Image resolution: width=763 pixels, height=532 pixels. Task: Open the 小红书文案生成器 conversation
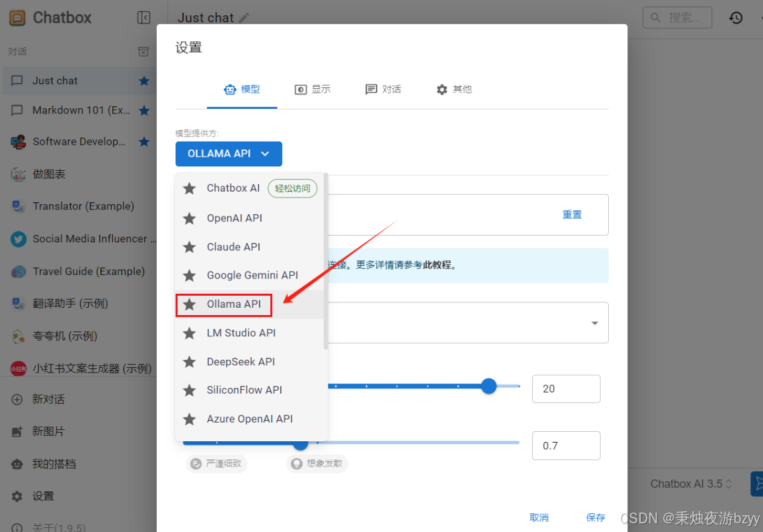pos(78,368)
